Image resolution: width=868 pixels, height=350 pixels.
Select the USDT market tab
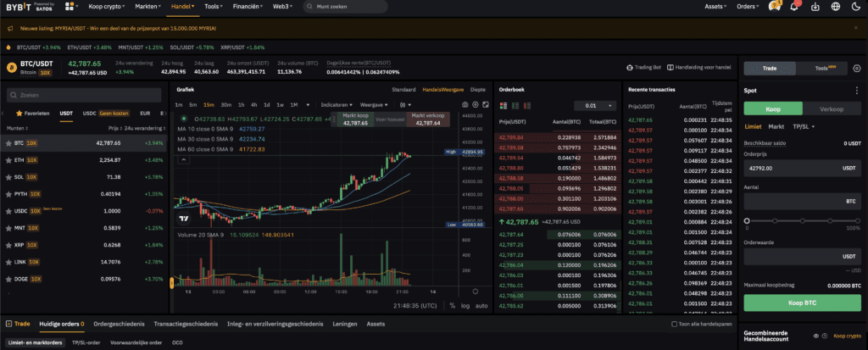(x=66, y=113)
